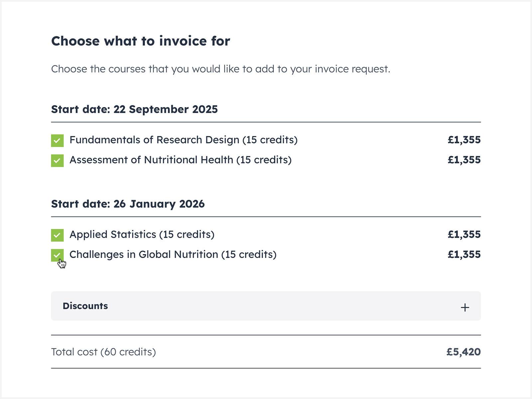
Task: Click the Total cost (60 credits) label
Action: coord(103,352)
